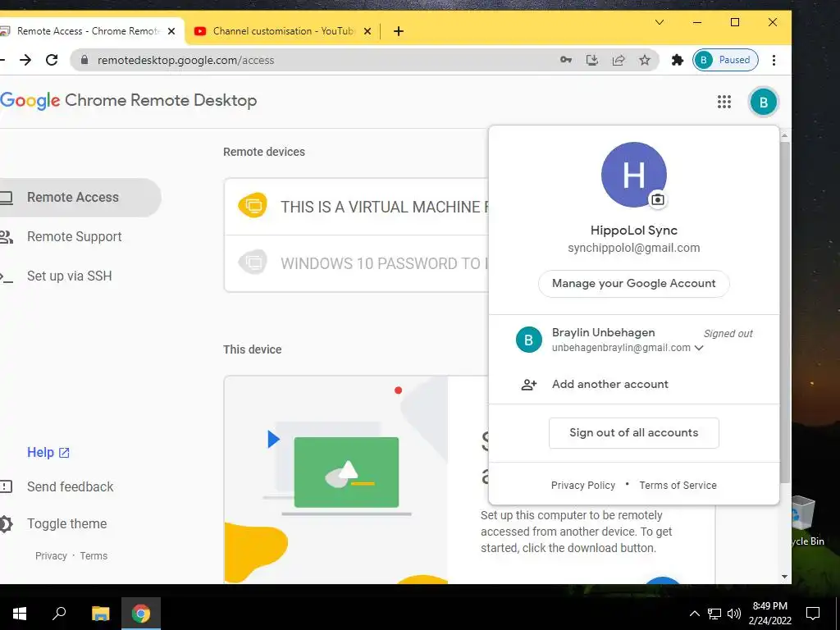Open a new browser tab
This screenshot has height=630, width=840.
pyautogui.click(x=398, y=31)
